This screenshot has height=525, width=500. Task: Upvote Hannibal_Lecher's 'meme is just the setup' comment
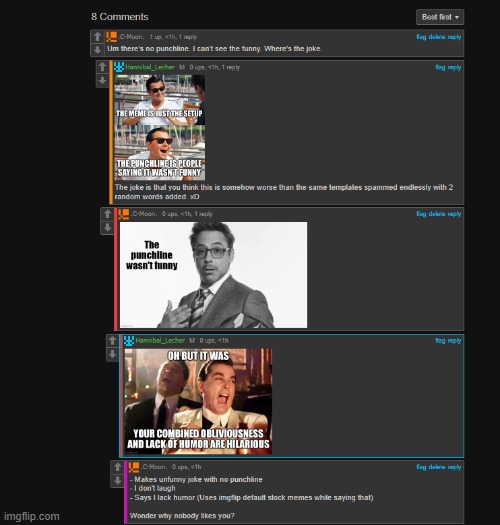coord(102,67)
